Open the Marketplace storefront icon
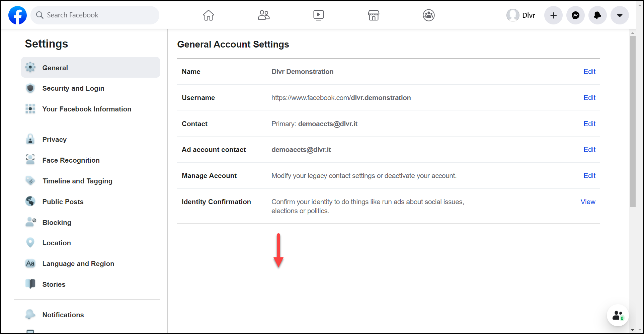Viewport: 644px width, 334px height. point(374,15)
